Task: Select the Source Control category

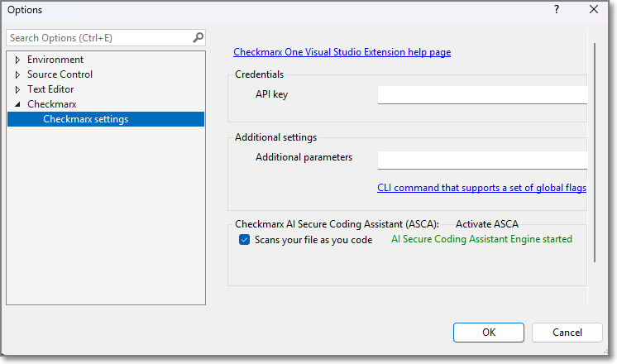Action: coord(60,74)
